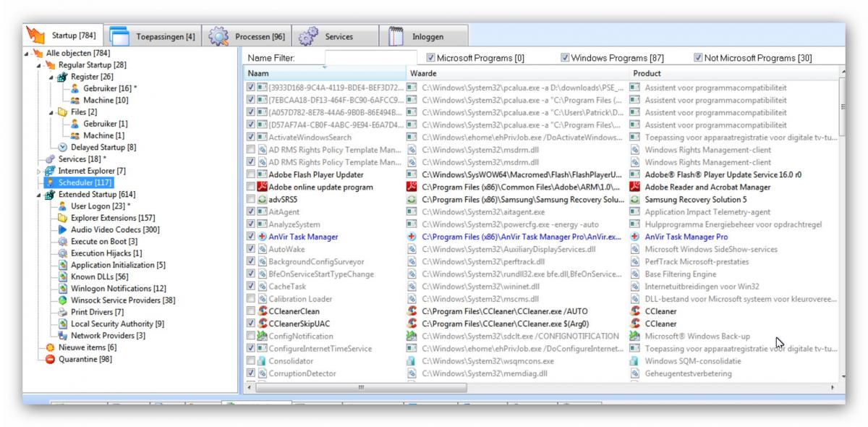
Task: Click the Print Drivers printer icon
Action: coord(63,312)
